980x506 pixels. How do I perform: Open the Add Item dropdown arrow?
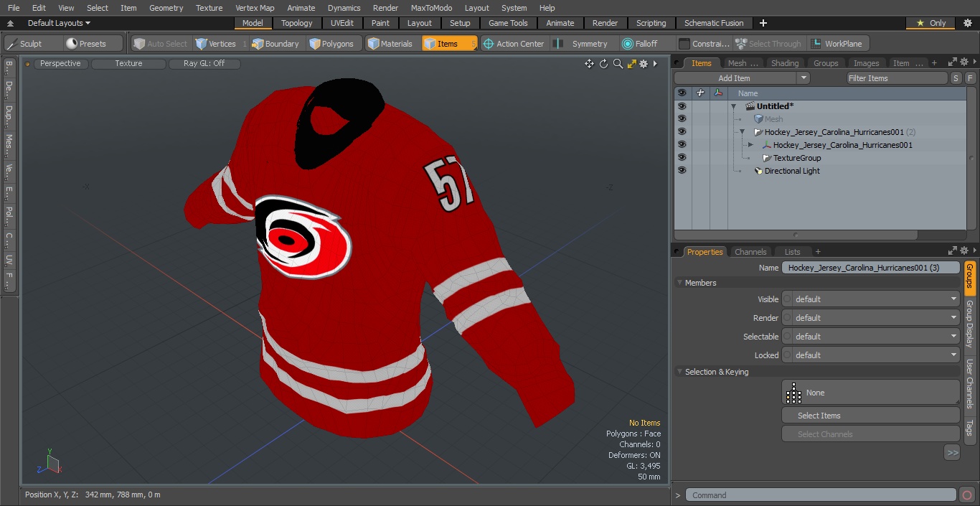(x=803, y=78)
